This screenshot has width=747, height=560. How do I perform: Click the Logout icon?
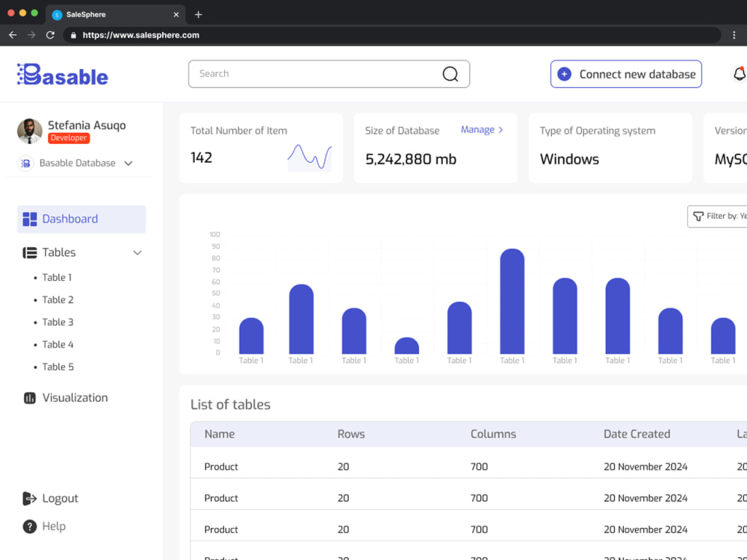(30, 499)
